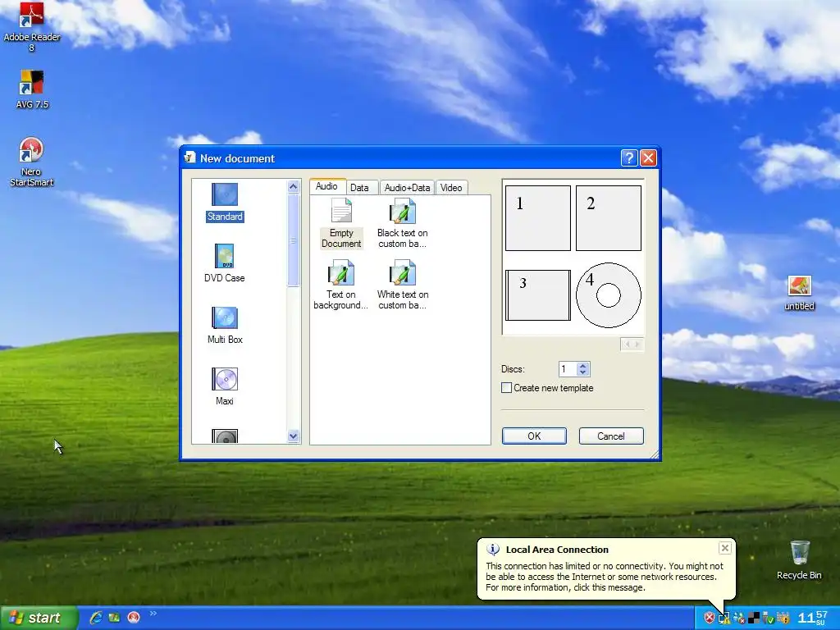Viewport: 840px width, 630px height.
Task: Enable Create new template checkbox
Action: [506, 388]
